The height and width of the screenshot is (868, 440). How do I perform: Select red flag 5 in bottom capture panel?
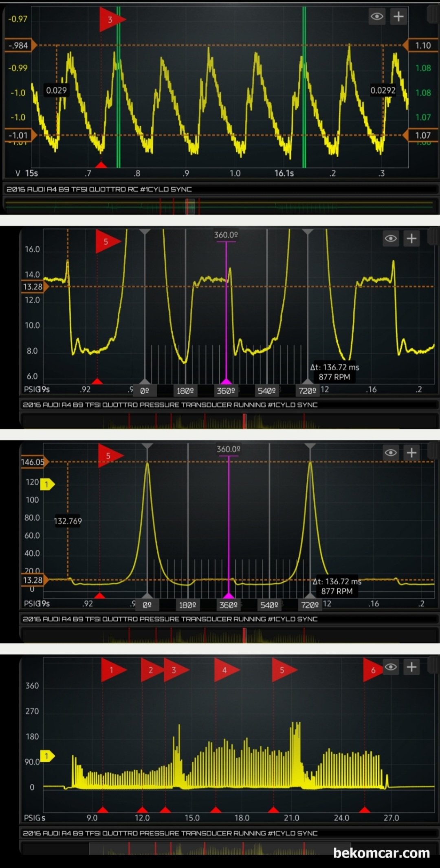click(284, 670)
